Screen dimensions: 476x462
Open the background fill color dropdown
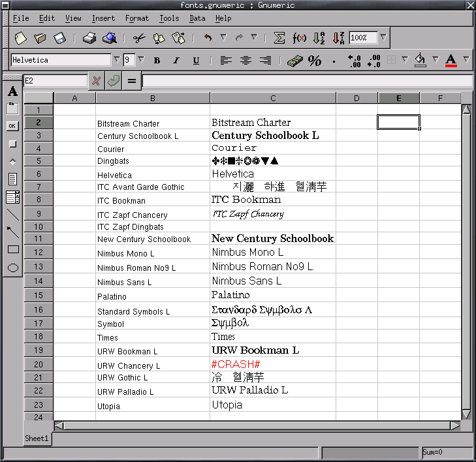point(436,59)
